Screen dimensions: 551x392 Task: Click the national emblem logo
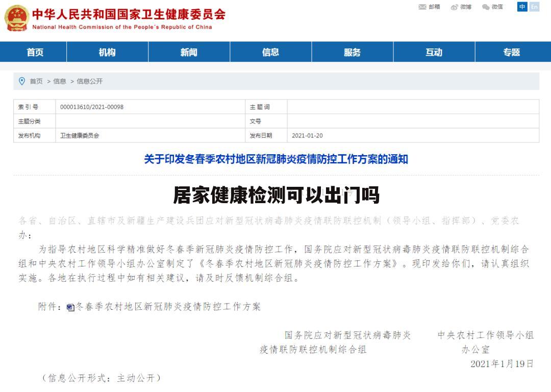16,17
